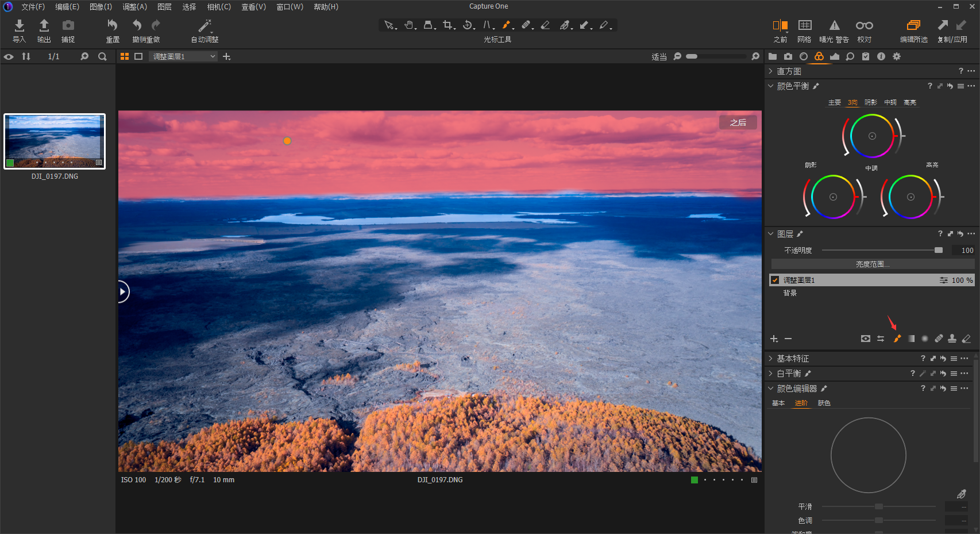Image resolution: width=980 pixels, height=534 pixels.
Task: Select the crop tool
Action: [448, 25]
